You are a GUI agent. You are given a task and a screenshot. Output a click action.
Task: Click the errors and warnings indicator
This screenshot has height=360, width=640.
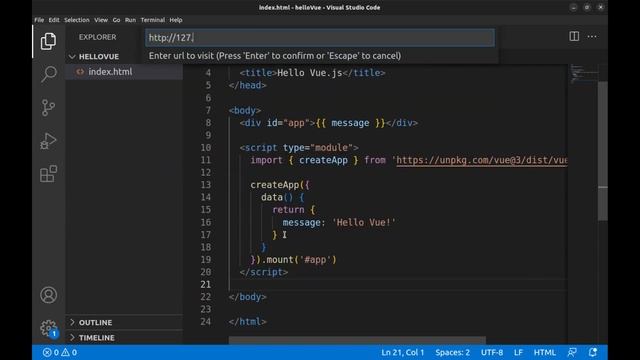click(x=60, y=352)
